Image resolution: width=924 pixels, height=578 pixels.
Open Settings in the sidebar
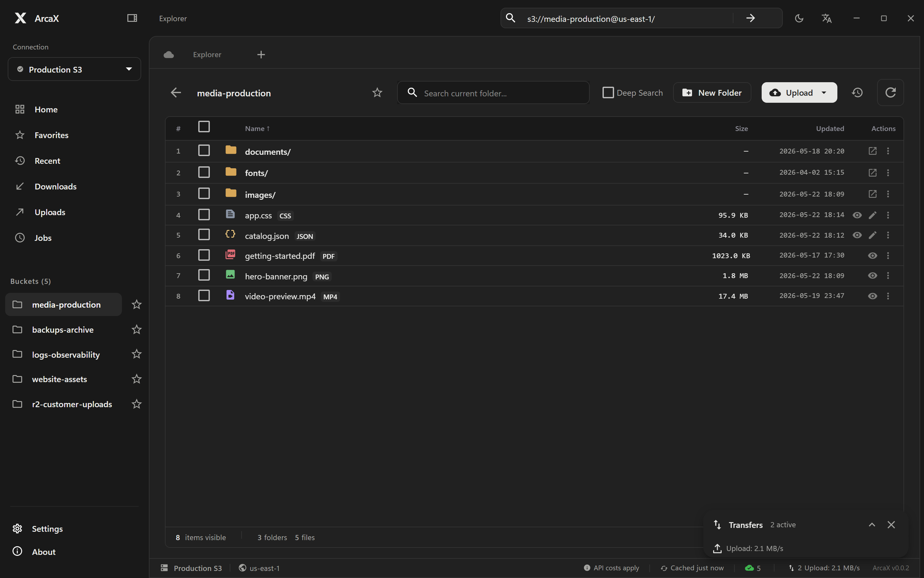pos(47,529)
